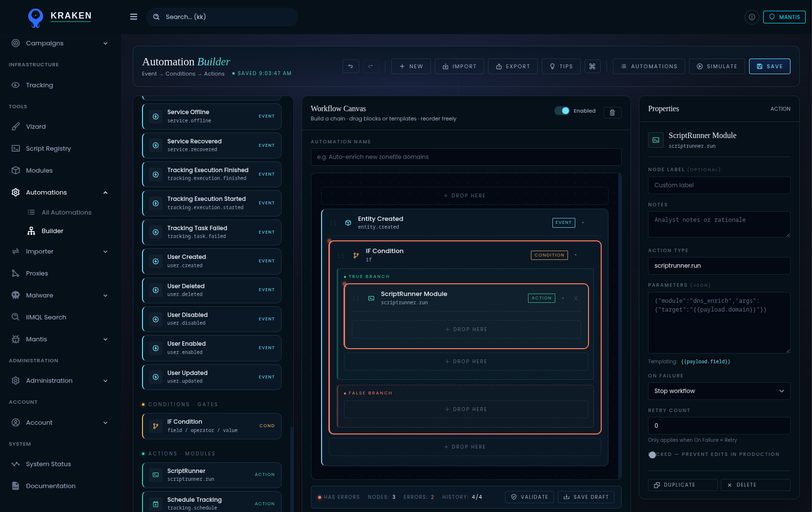
Task: Click the redo arrow button
Action: [x=371, y=66]
